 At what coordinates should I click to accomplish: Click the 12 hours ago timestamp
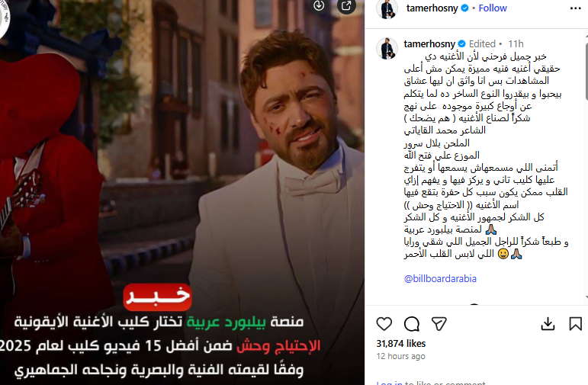point(401,356)
